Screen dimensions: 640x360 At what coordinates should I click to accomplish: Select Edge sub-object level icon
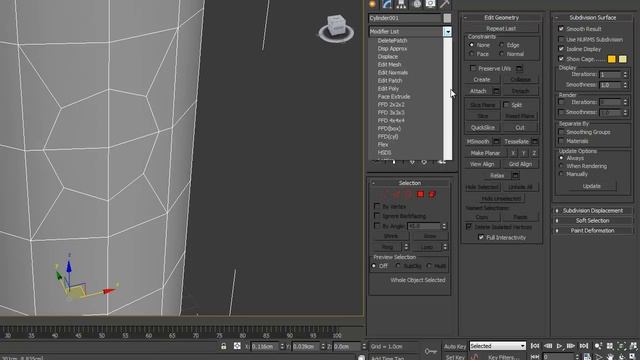point(396,195)
